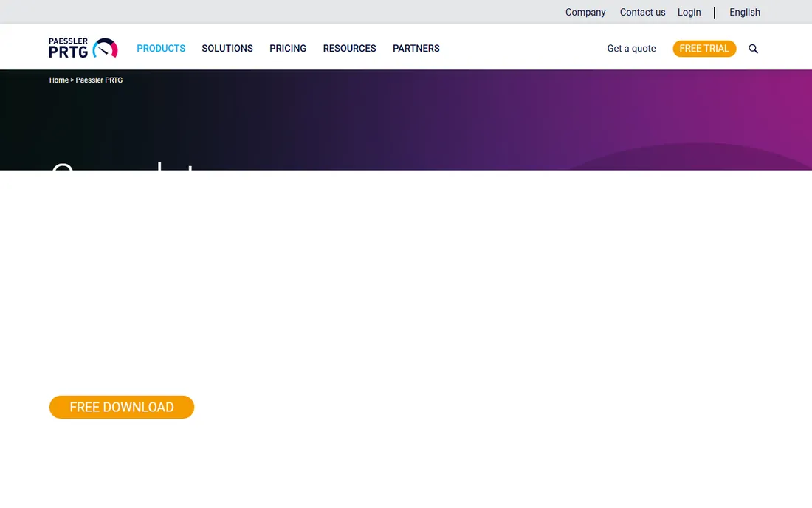The width and height of the screenshot is (812, 508).
Task: Click the Paessler PRTG logo
Action: click(x=83, y=48)
